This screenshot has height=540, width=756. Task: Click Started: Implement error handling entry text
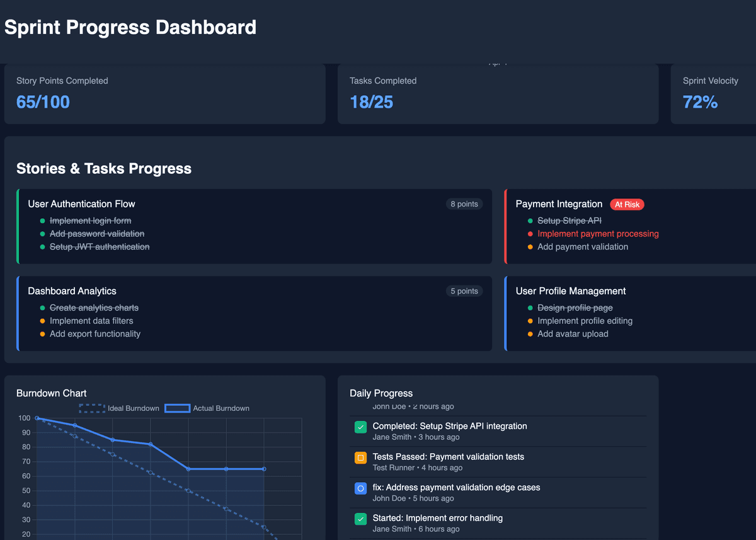tap(438, 518)
